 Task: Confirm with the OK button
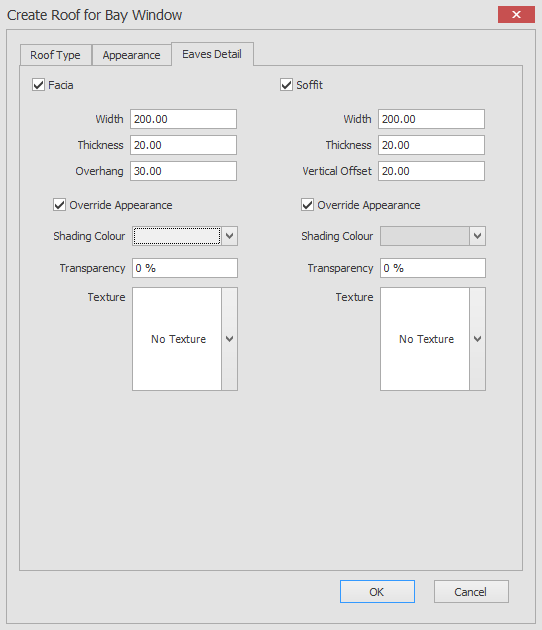coord(377,591)
